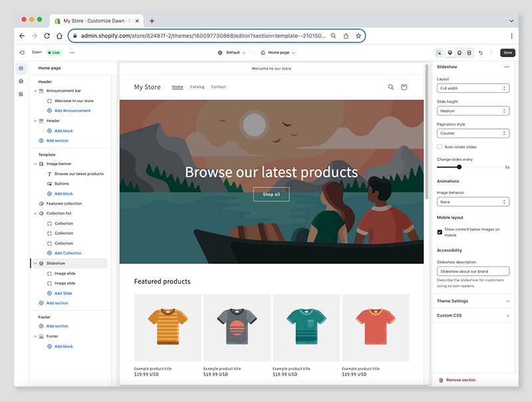Go to browser home icon
The image size is (532, 402).
pyautogui.click(x=59, y=36)
